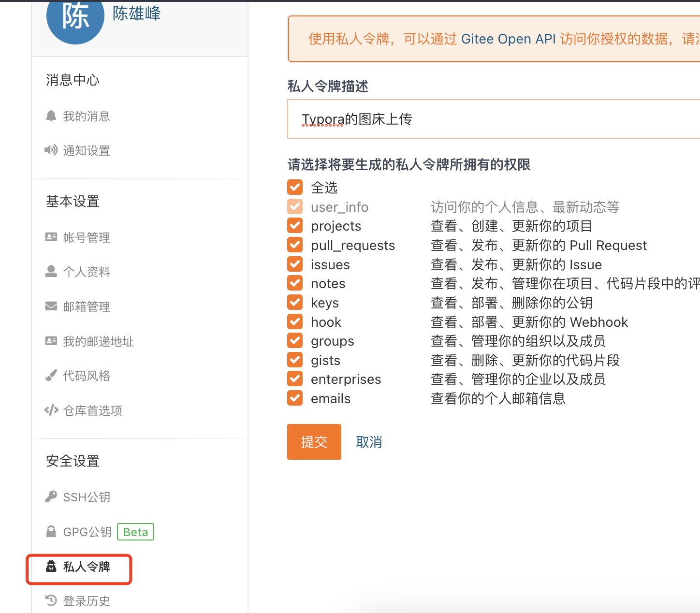
Task: Open 代码风格 settings
Action: pos(87,376)
